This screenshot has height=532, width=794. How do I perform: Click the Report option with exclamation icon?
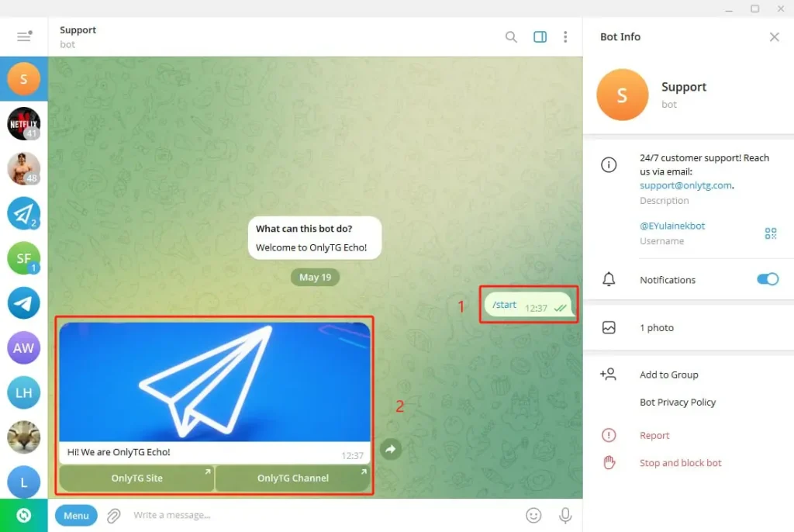coord(655,435)
